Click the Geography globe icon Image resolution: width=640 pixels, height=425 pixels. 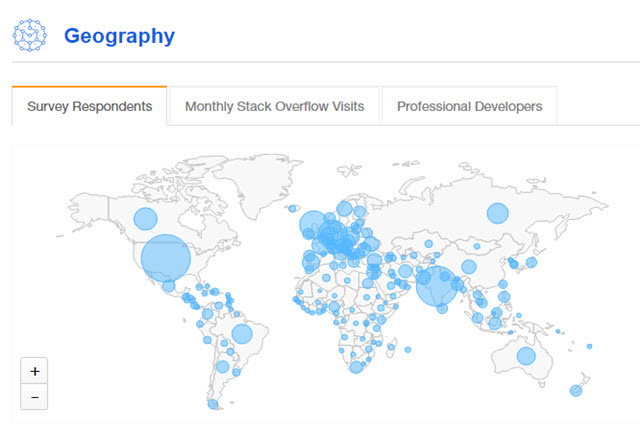30,35
